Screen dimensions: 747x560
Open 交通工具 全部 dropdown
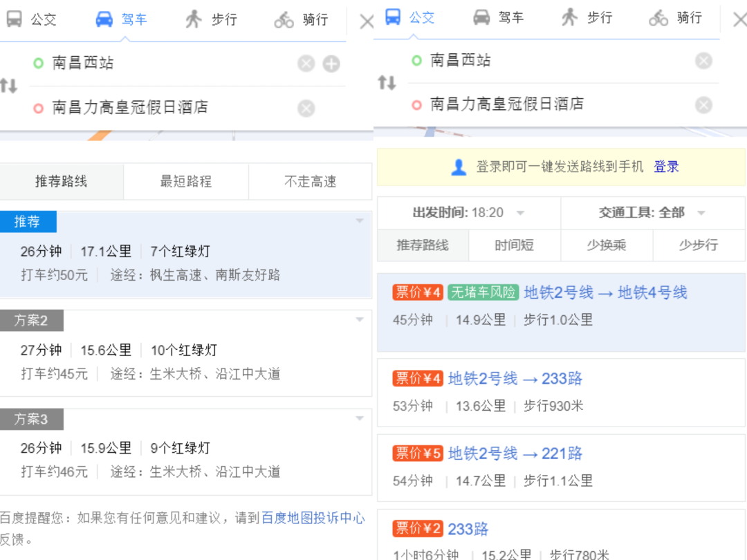pyautogui.click(x=653, y=212)
